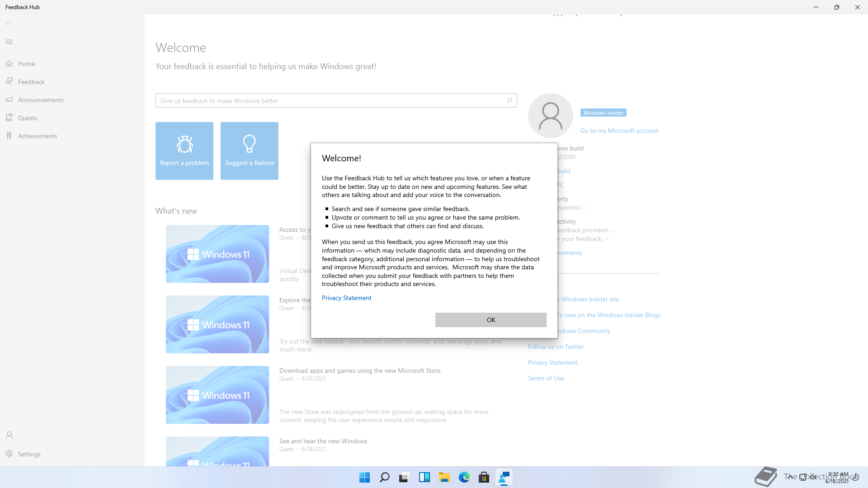Click the account person icon in sidebar
Viewport: 868px width, 488px height.
[x=9, y=435]
